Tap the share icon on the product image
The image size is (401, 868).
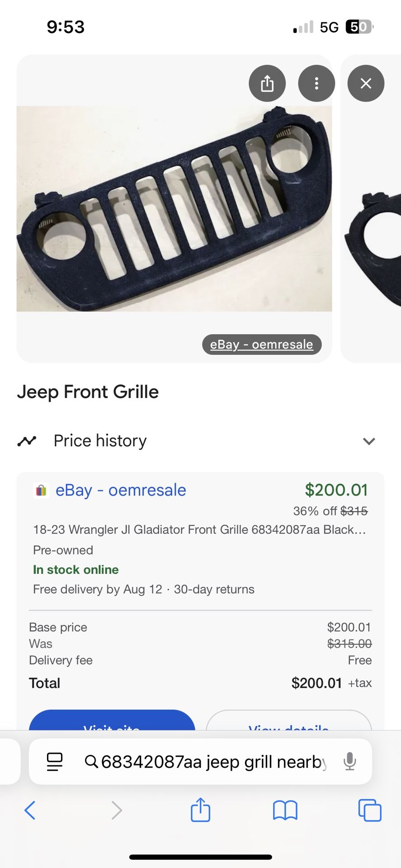point(267,83)
